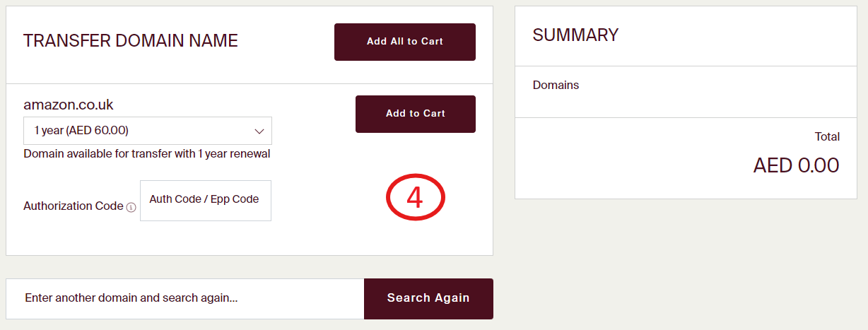Focus the Auth Code / Epp Code field
The height and width of the screenshot is (330, 868).
[x=205, y=200]
